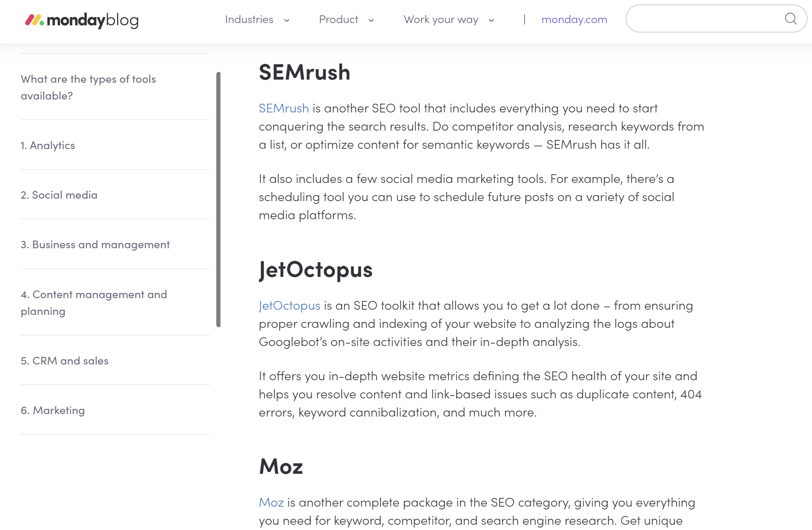Expand the Work your way chevron
The height and width of the screenshot is (530, 812).
click(x=491, y=20)
